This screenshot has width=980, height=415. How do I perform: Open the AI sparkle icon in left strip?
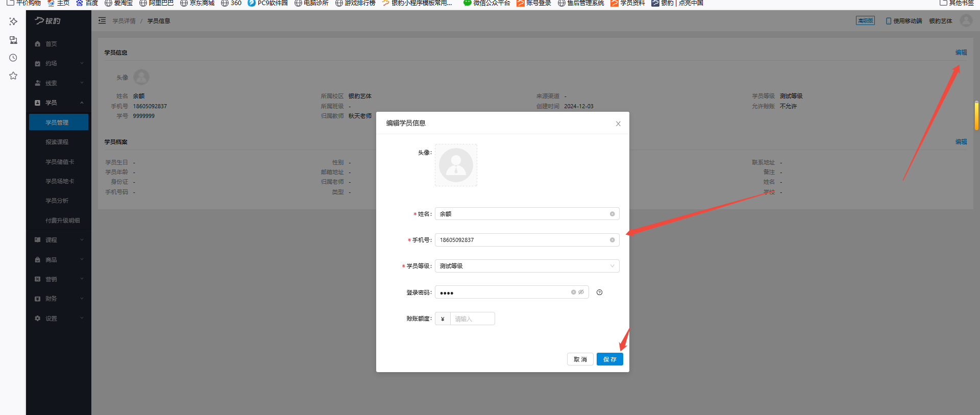tap(13, 21)
